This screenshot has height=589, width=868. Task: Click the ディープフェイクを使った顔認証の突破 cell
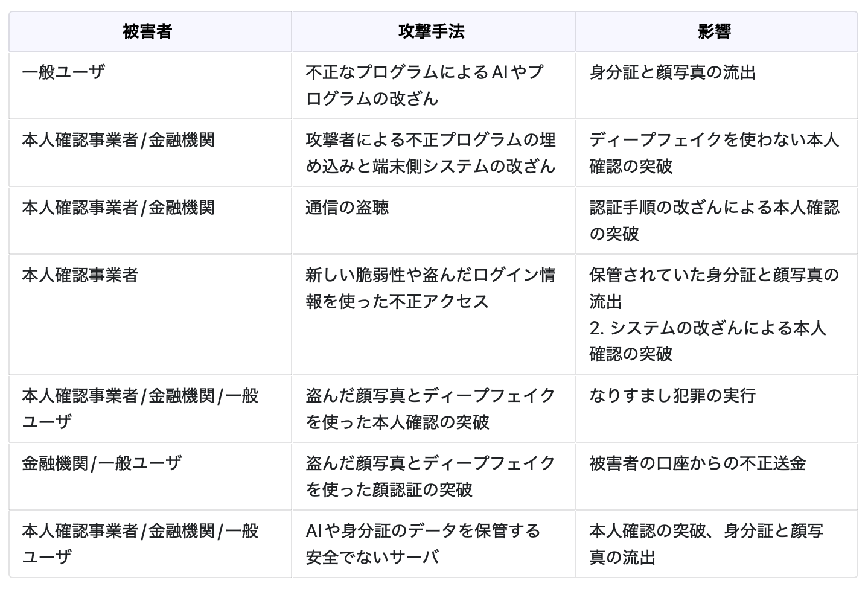tap(430, 476)
